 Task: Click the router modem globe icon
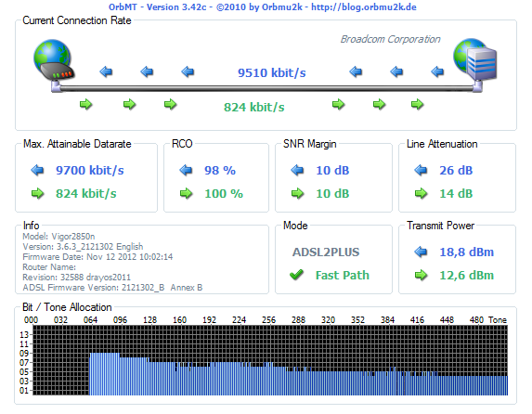tap(53, 60)
